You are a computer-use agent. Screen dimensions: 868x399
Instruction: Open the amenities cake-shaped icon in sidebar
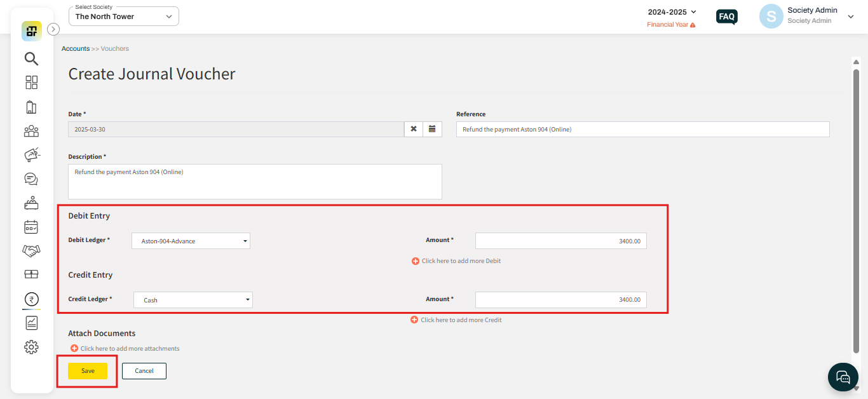[x=31, y=203]
